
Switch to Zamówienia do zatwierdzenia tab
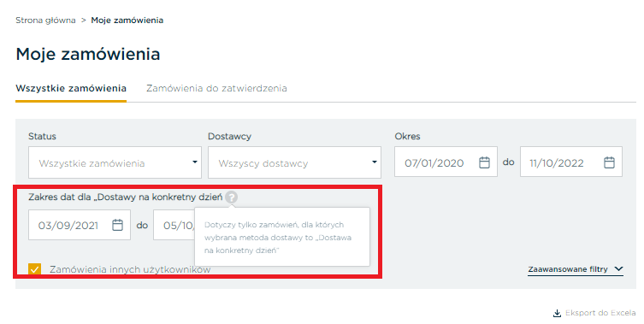pos(216,88)
